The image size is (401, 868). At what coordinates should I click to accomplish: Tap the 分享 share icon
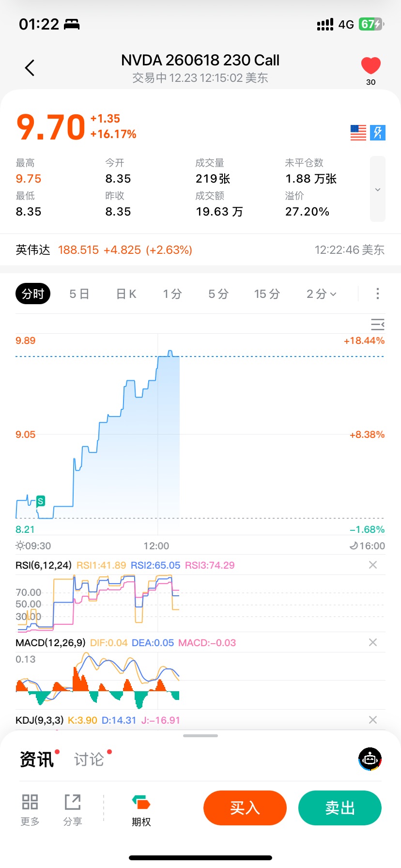pos(73,809)
